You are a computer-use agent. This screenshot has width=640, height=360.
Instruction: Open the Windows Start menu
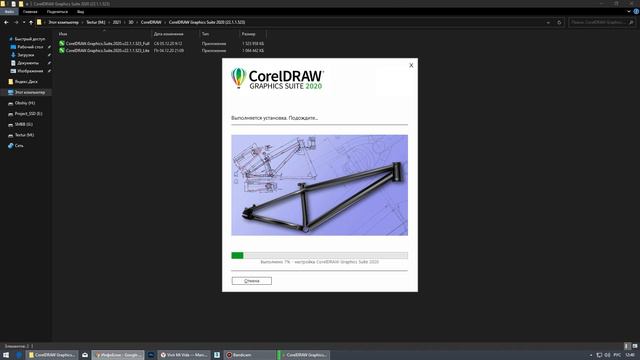(x=6, y=355)
